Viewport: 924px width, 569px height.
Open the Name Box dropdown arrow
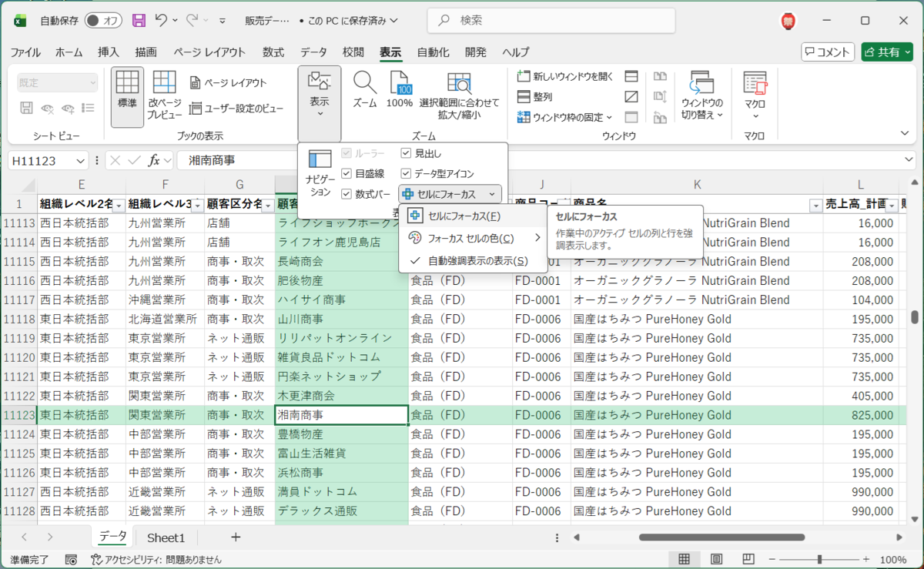point(81,160)
